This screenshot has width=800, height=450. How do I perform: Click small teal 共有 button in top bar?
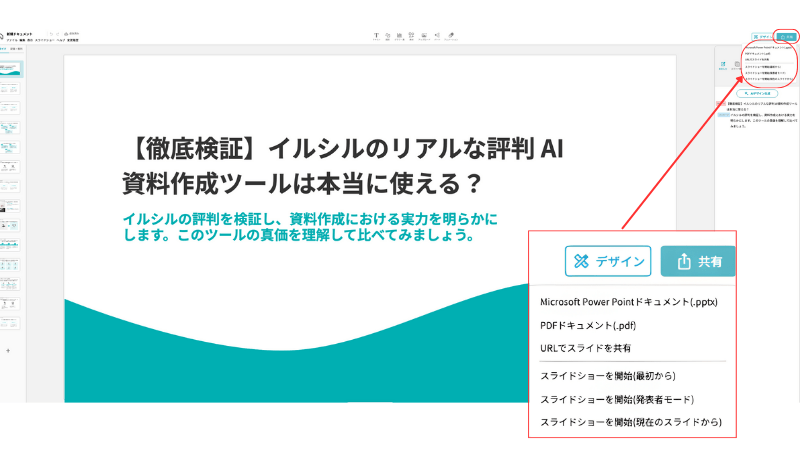tap(787, 37)
